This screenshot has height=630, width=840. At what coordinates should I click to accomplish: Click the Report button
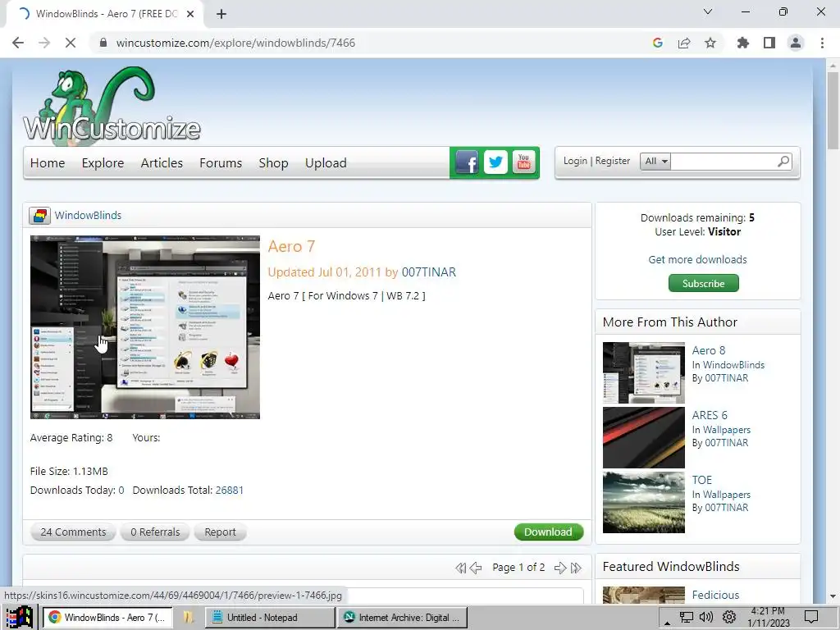point(220,532)
